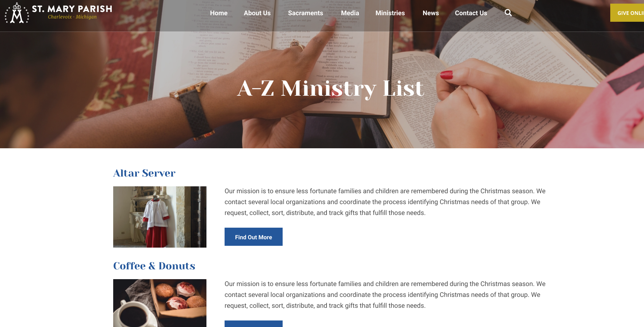Viewport: 644px width, 327px height.
Task: Click the altar server vestment photo
Action: (160, 217)
